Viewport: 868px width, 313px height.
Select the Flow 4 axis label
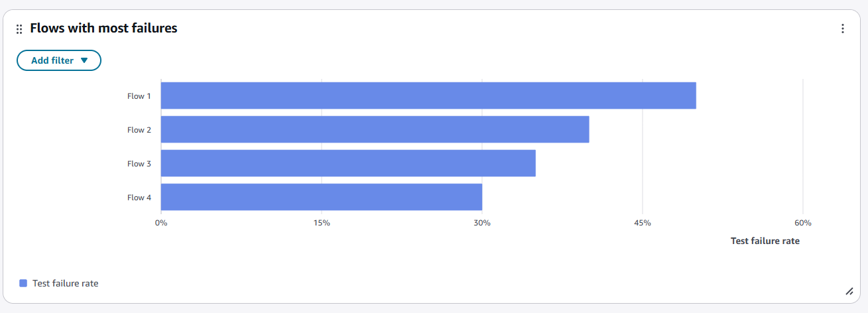click(x=139, y=198)
